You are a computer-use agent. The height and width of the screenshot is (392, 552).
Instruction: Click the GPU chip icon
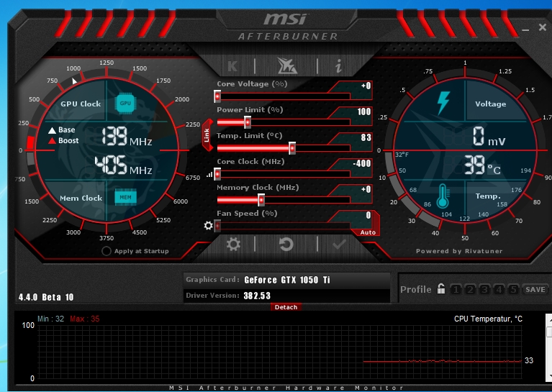(x=125, y=104)
